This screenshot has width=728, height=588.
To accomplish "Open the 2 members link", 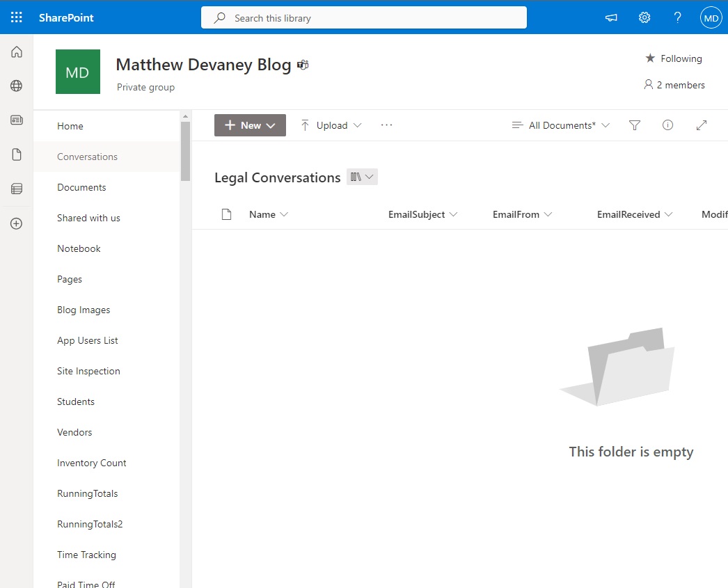I will [x=674, y=85].
